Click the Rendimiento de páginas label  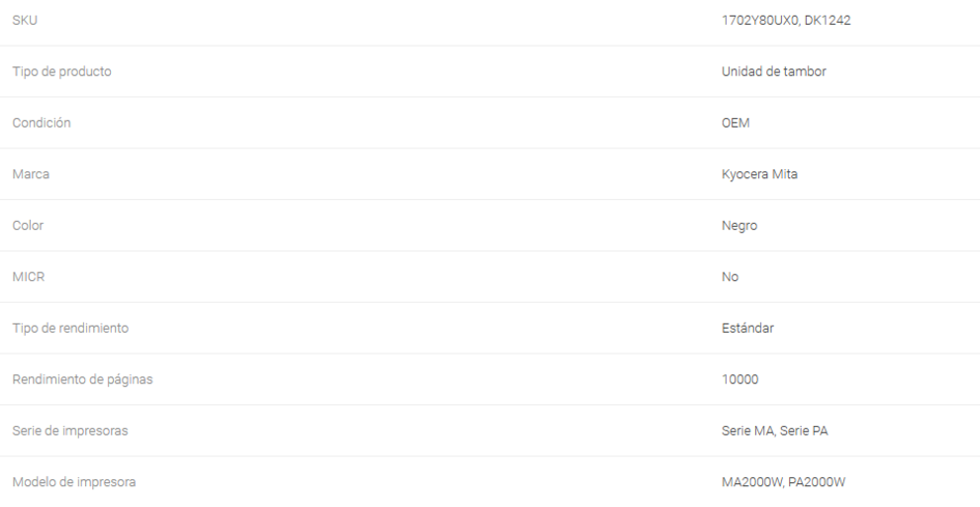[x=82, y=380]
